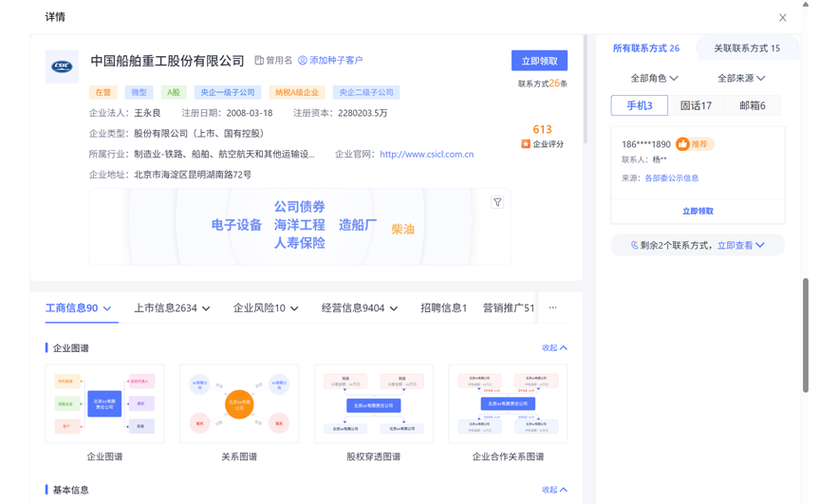Switch to 营销推广51 tab
This screenshot has width=837, height=504.
tap(509, 308)
